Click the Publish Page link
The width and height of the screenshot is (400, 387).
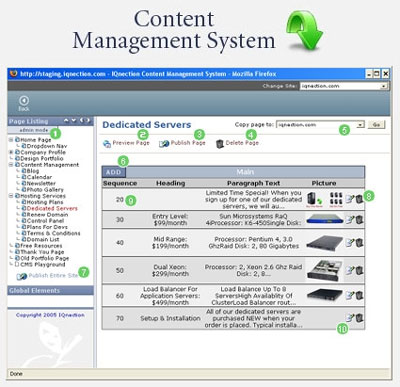(188, 143)
